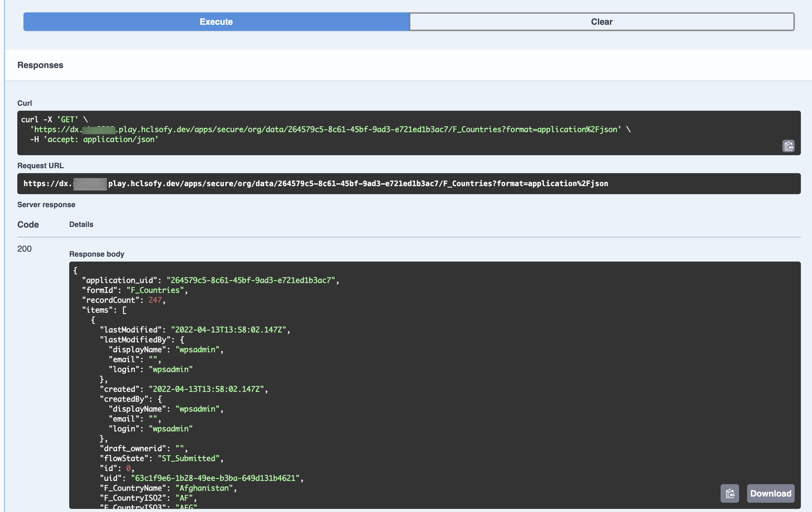
Task: Click the uid value starting 63c1f9e6
Action: [215, 478]
